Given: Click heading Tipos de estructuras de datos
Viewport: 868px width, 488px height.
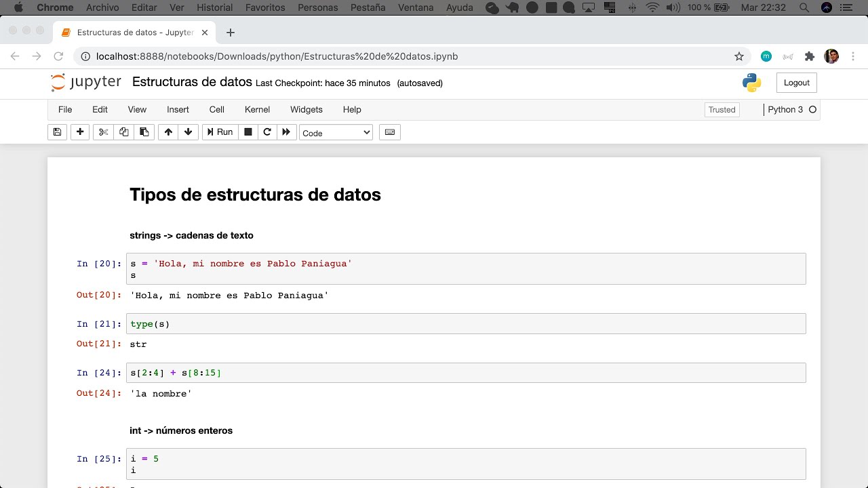Looking at the screenshot, I should 255,195.
